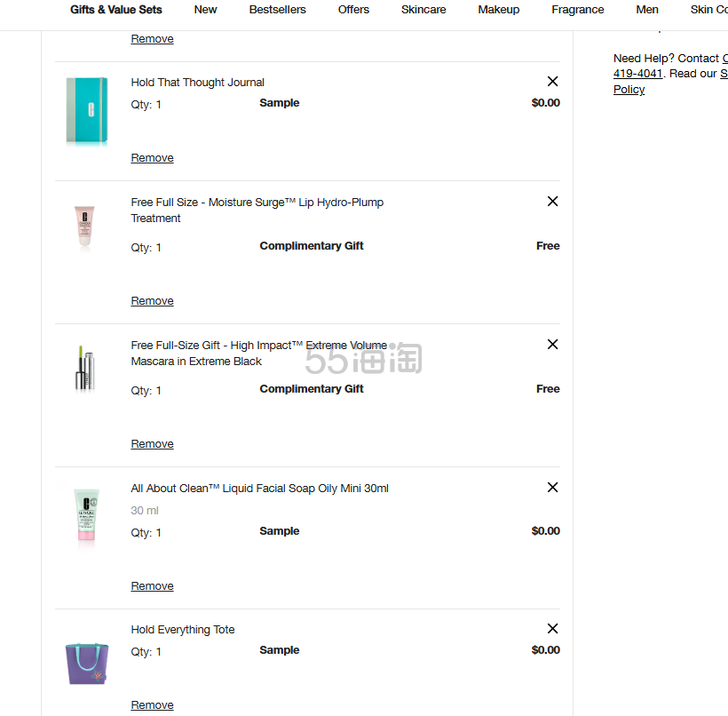728x716 pixels.
Task: Open Moisture Surge Lip Treatment product image
Action: pyautogui.click(x=84, y=226)
